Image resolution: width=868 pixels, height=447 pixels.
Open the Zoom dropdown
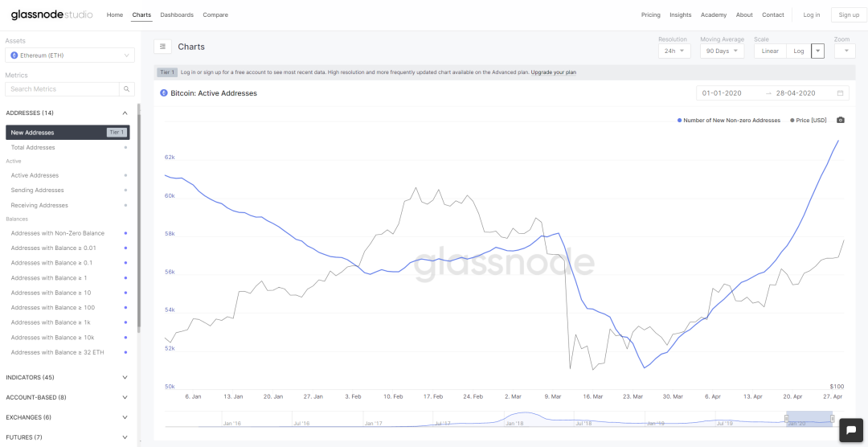pos(845,51)
